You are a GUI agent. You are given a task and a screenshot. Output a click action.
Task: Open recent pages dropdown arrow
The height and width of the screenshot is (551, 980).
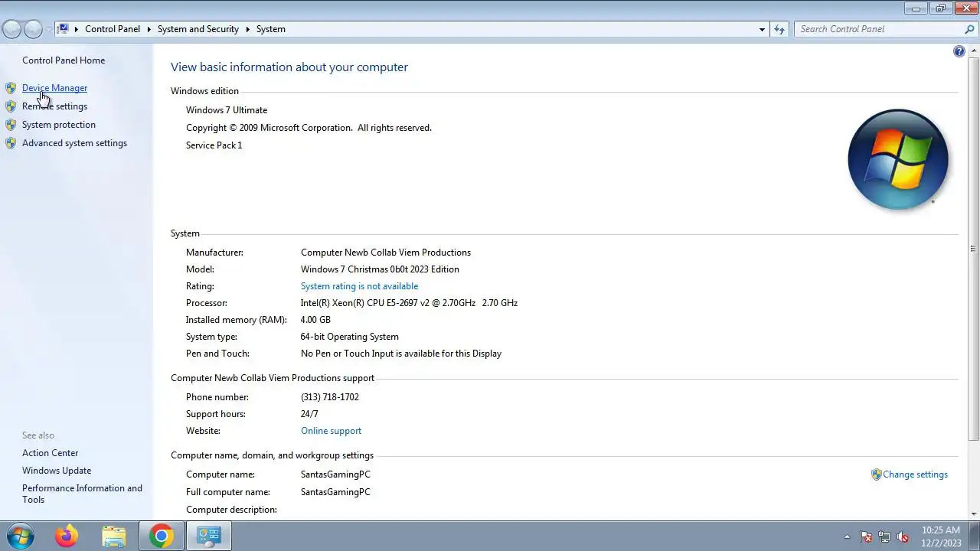[48, 29]
